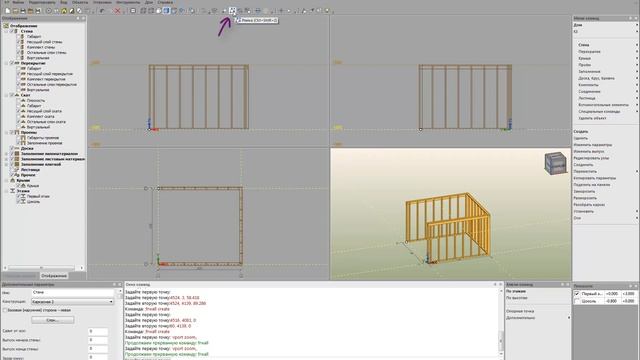Open the Справка menu
The height and width of the screenshot is (360, 640).
point(165,2)
